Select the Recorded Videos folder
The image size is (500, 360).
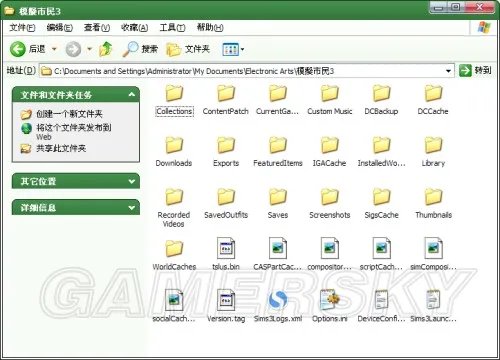coord(174,207)
